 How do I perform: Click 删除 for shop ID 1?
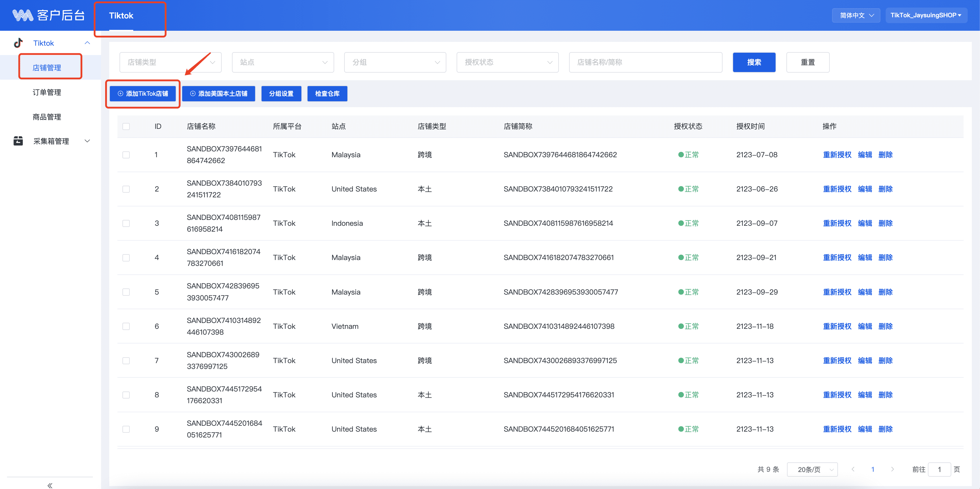[885, 155]
